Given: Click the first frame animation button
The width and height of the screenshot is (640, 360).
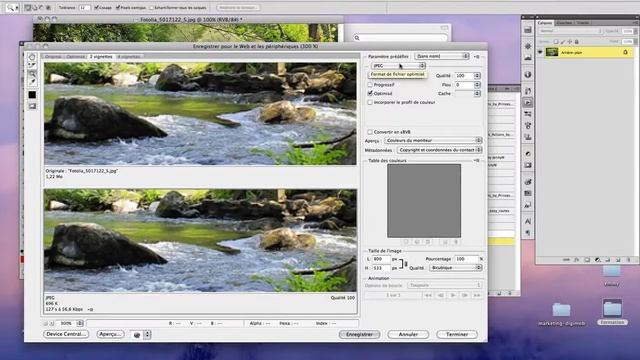Looking at the screenshot, I should pos(428,295).
